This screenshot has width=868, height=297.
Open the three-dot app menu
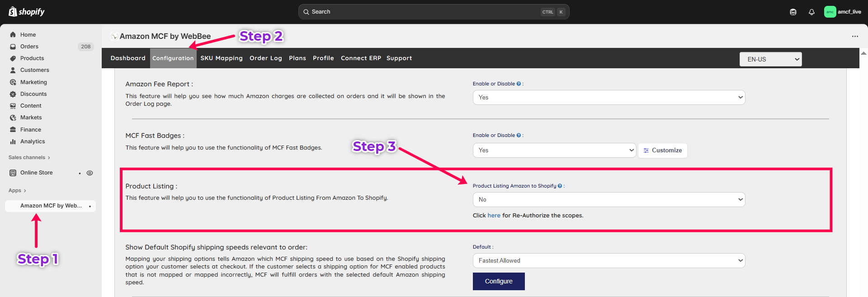[855, 37]
